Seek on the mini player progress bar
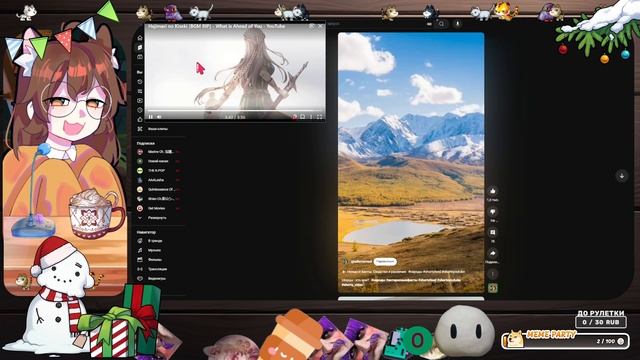 pyautogui.click(x=235, y=111)
